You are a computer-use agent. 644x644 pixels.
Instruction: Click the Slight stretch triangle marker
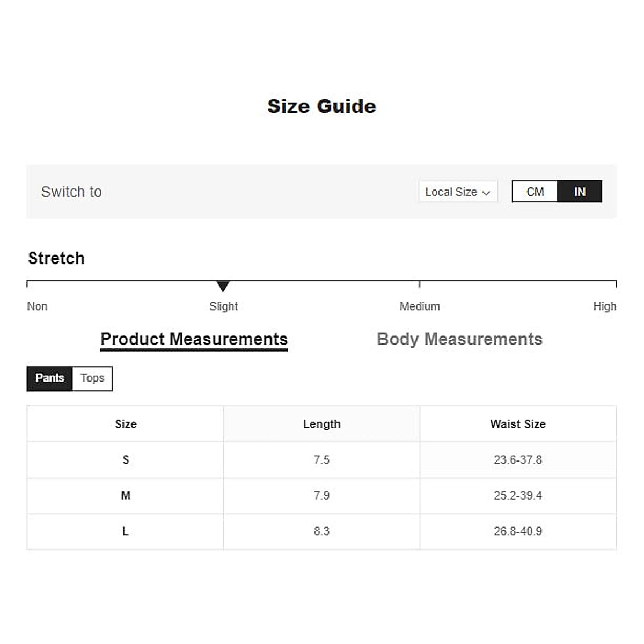coord(223,286)
